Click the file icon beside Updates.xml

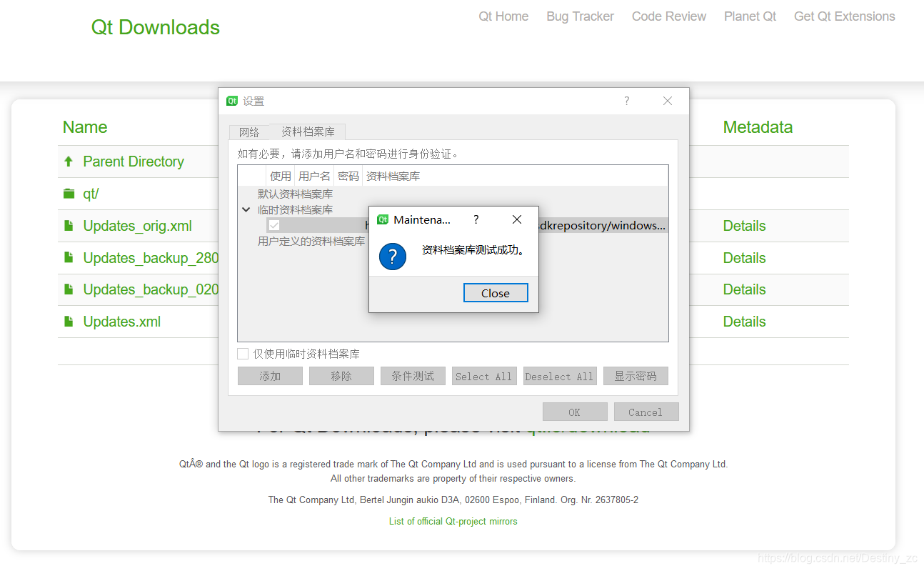point(68,321)
